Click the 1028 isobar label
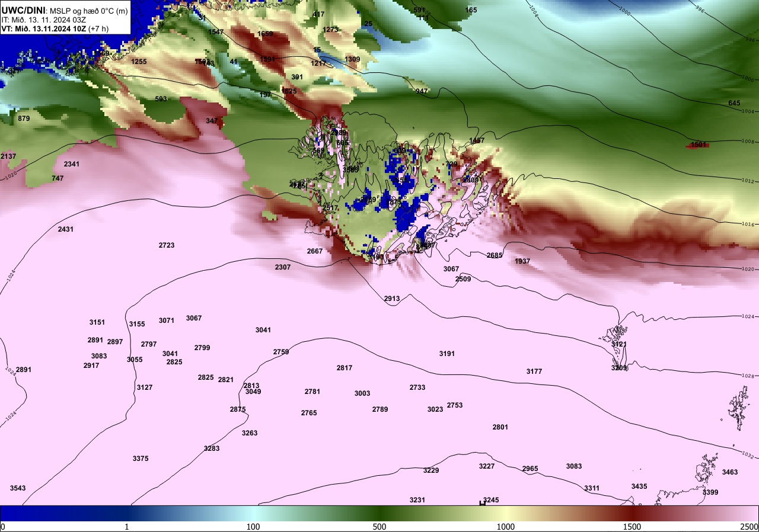Image resolution: width=759 pixels, height=532 pixels. tap(748, 376)
